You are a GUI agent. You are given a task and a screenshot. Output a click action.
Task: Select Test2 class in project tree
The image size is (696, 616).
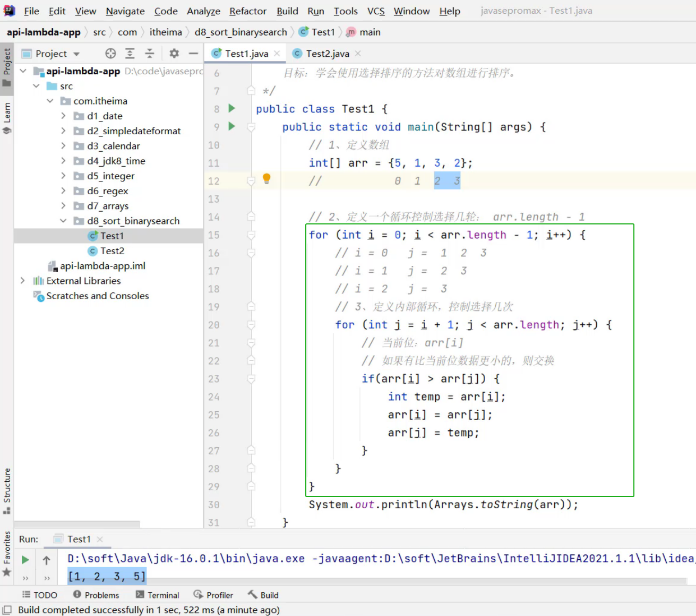point(112,251)
